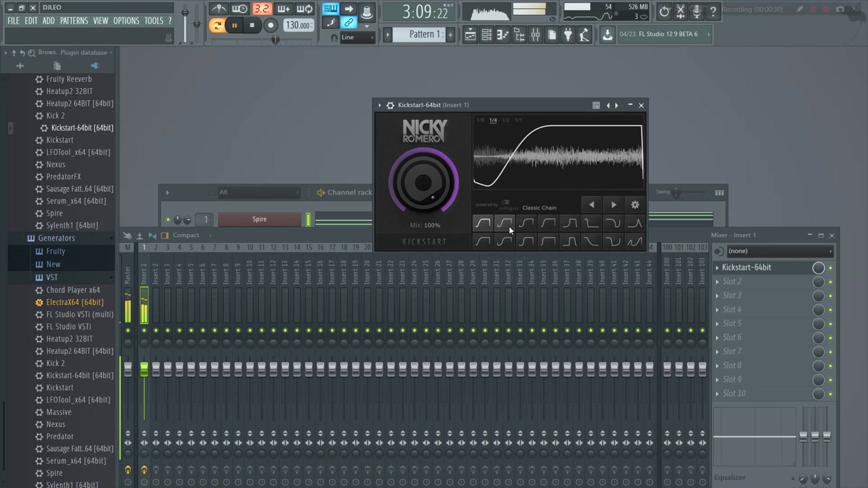Adjust the main pitch slider
This screenshot has height=488, width=868.
pos(197,24)
